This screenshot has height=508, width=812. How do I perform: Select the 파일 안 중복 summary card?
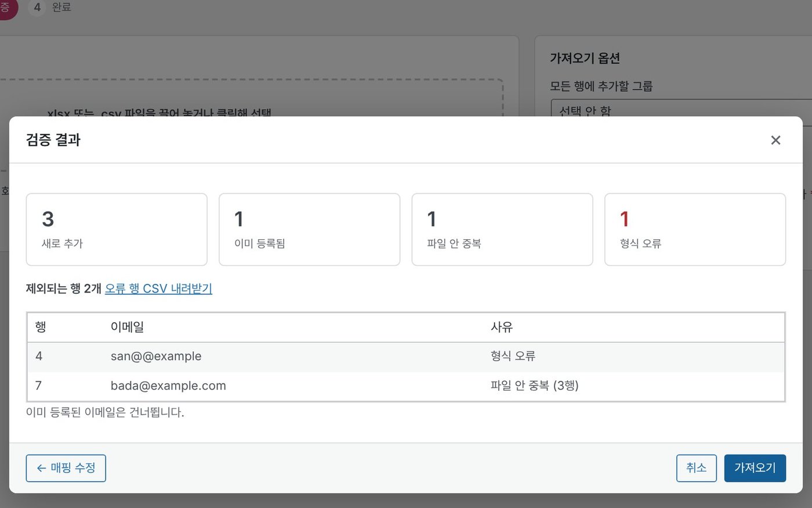pyautogui.click(x=502, y=229)
